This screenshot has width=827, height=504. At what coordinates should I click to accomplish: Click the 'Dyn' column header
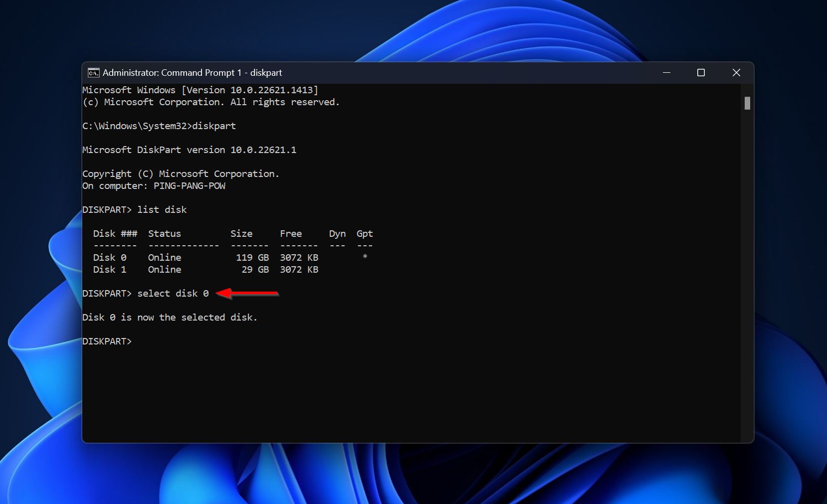pyautogui.click(x=337, y=234)
